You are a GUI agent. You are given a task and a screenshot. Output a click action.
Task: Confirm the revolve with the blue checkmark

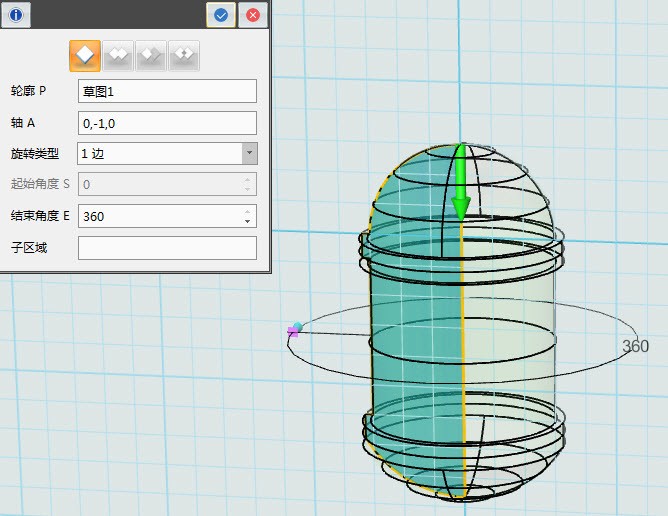point(221,15)
